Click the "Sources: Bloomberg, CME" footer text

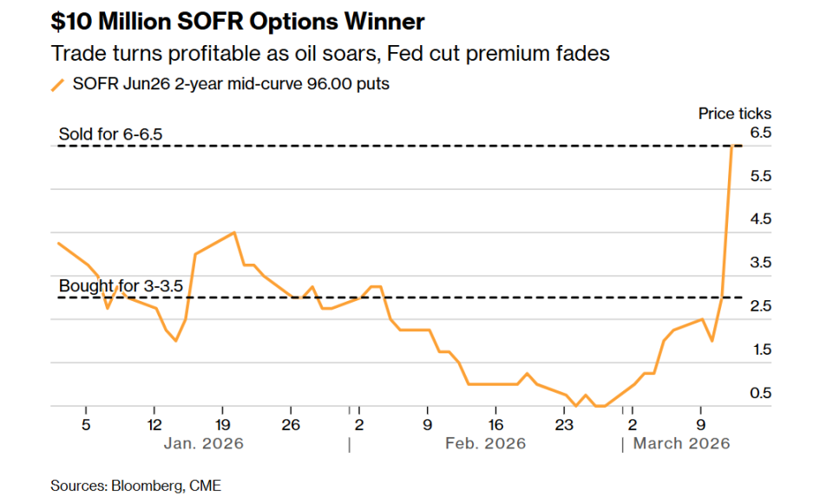pos(135,486)
